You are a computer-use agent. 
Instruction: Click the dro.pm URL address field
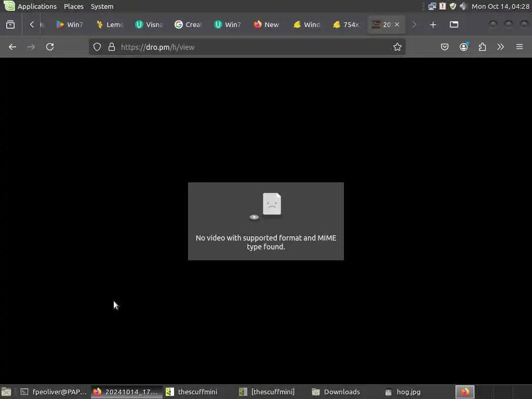247,47
